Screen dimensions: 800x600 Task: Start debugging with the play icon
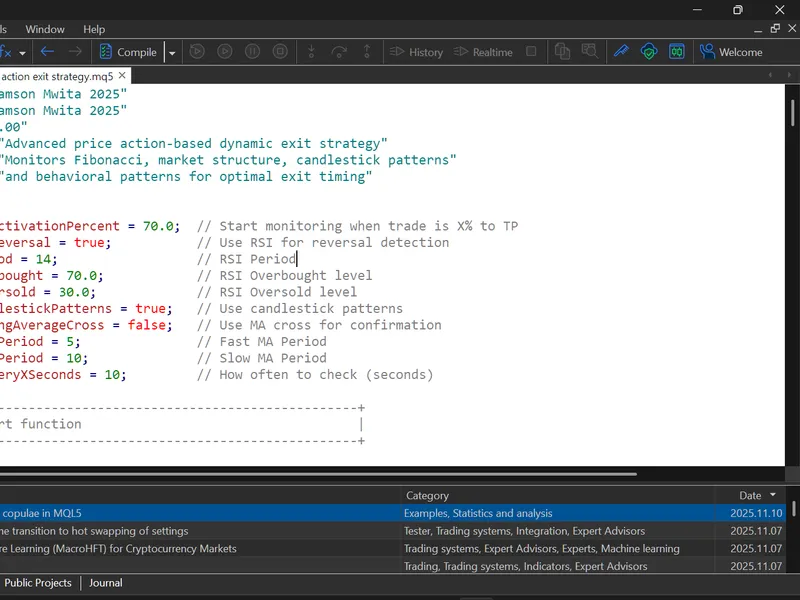pyautogui.click(x=224, y=52)
